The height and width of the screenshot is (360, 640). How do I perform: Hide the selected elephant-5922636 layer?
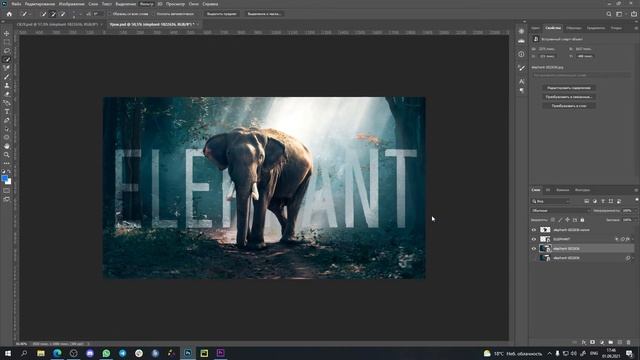(x=534, y=249)
